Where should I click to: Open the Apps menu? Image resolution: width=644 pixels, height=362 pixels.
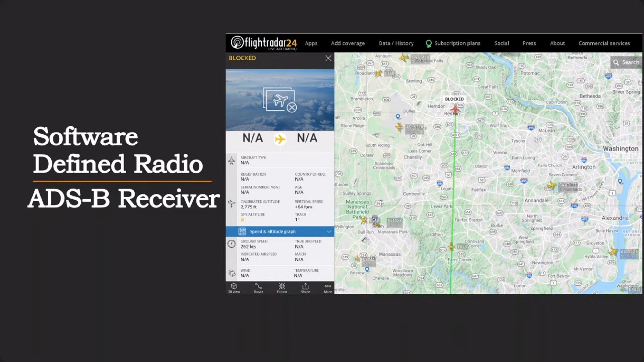[x=311, y=43]
